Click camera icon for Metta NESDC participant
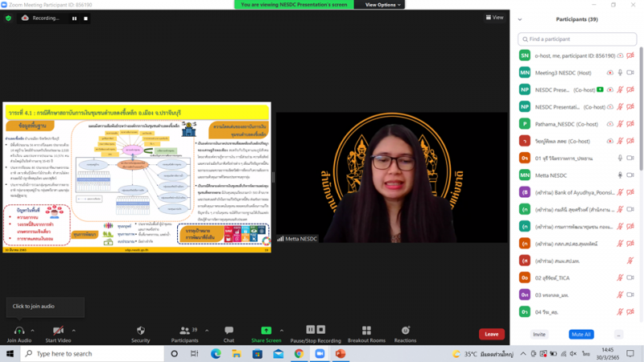This screenshot has width=644, height=362. pos(630,175)
